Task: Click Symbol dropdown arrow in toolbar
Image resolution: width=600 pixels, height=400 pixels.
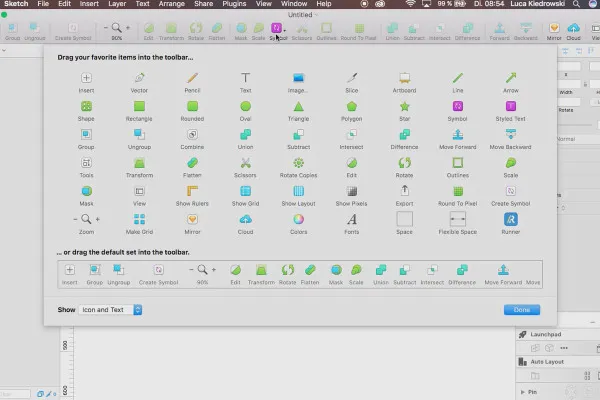Action: pos(285,30)
